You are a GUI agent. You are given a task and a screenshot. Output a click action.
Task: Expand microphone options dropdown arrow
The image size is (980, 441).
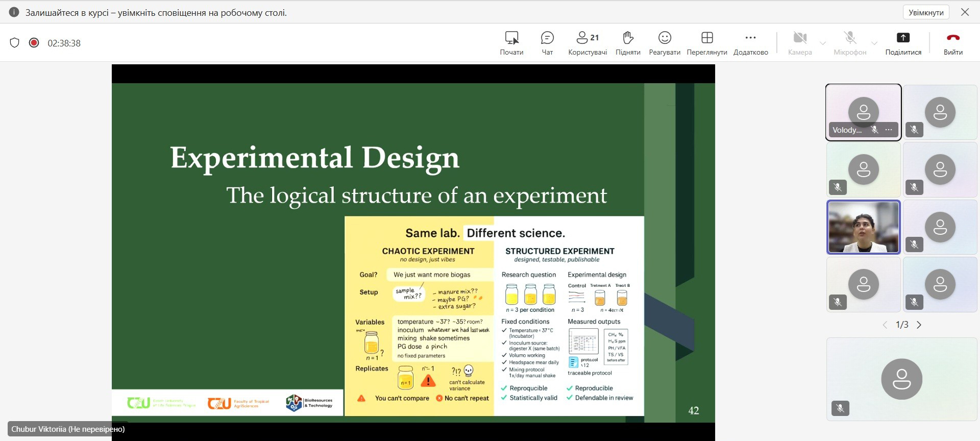(x=874, y=43)
